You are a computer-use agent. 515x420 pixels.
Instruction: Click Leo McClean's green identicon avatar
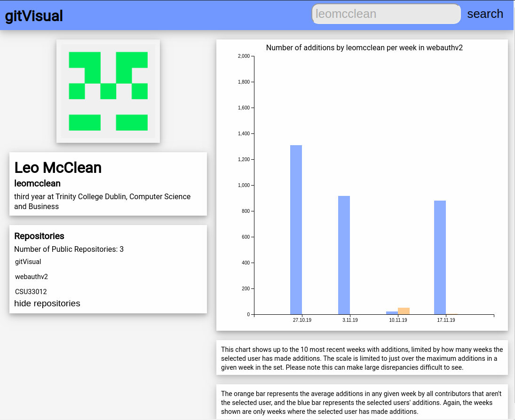click(108, 91)
